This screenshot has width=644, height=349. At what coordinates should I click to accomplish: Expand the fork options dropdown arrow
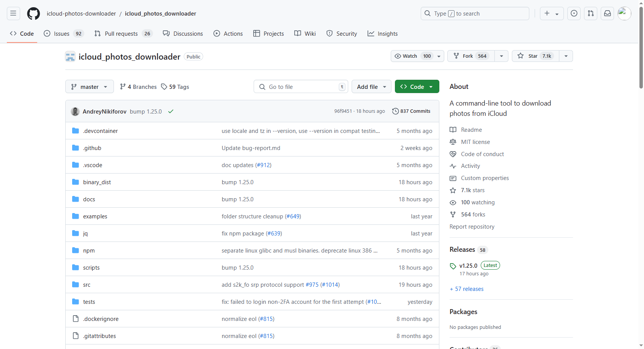(502, 56)
